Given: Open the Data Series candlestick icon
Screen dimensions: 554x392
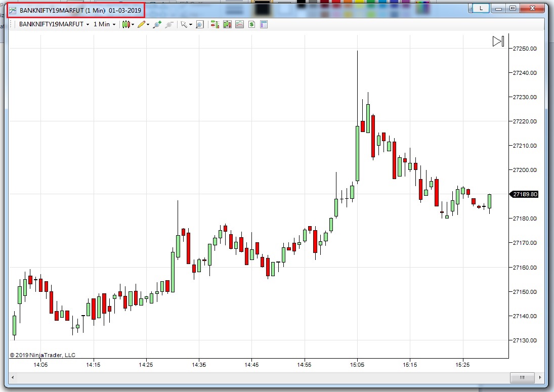Looking at the screenshot, I should 227,24.
